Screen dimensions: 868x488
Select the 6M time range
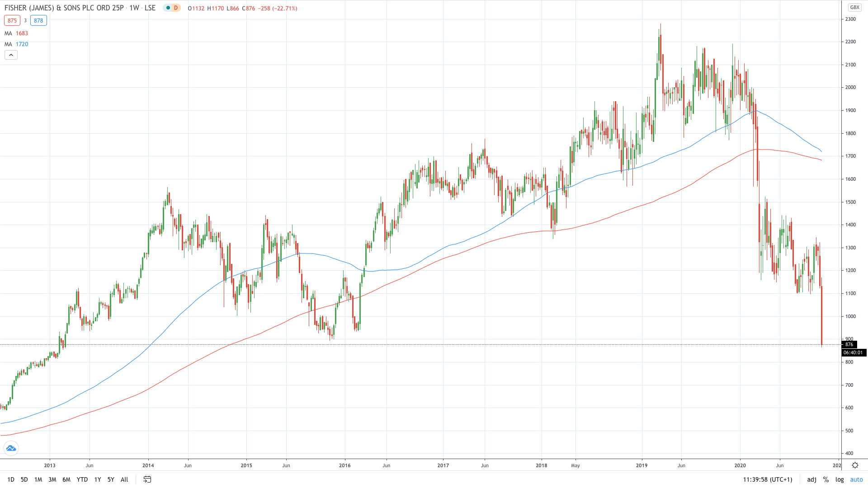coord(66,479)
